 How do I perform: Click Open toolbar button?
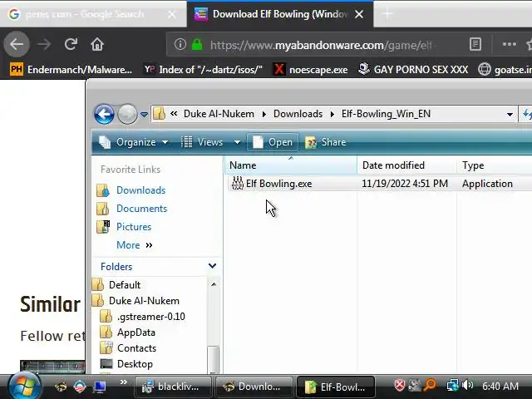[273, 142]
